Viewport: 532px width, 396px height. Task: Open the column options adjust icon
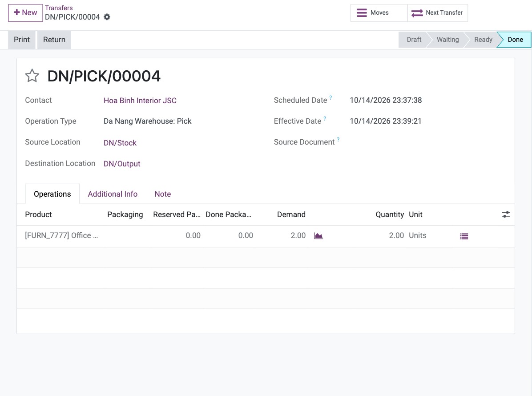(x=506, y=214)
